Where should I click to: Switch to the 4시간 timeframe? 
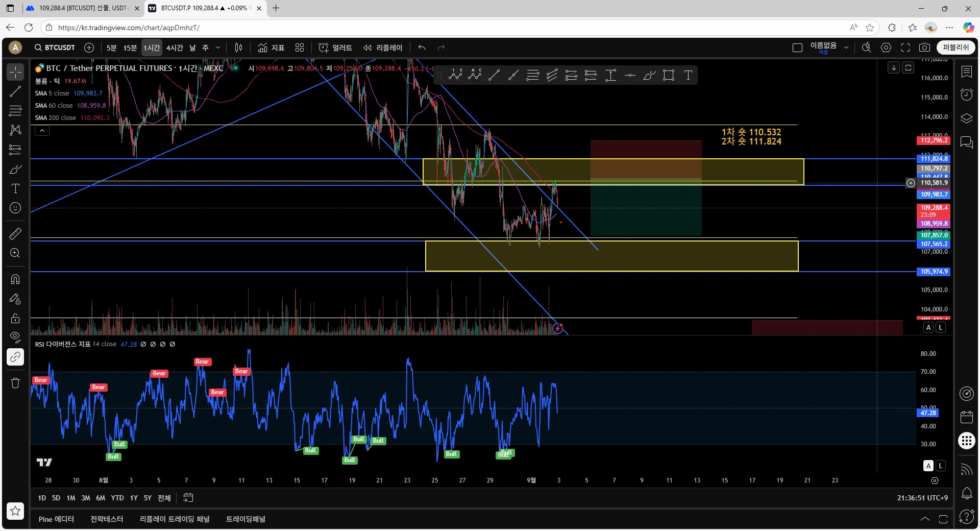(x=175, y=47)
